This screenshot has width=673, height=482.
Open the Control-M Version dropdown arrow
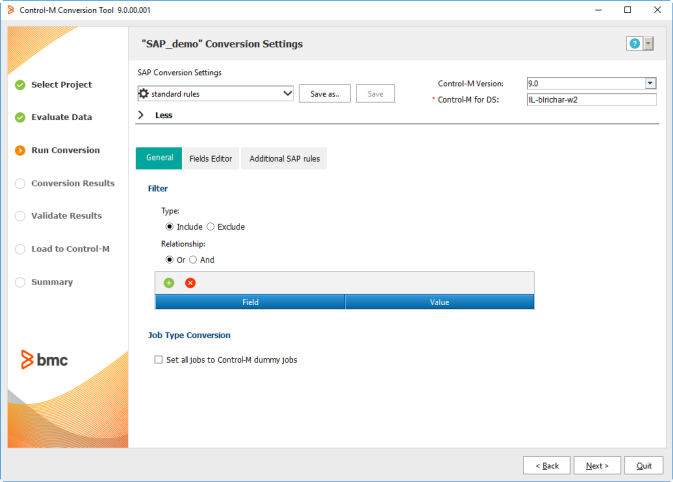[x=650, y=83]
